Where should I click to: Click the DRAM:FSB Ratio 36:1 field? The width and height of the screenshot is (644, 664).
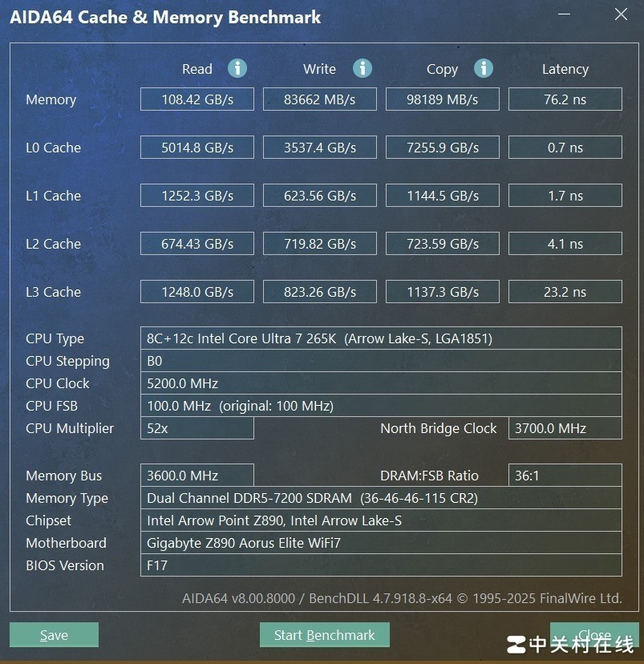[565, 475]
